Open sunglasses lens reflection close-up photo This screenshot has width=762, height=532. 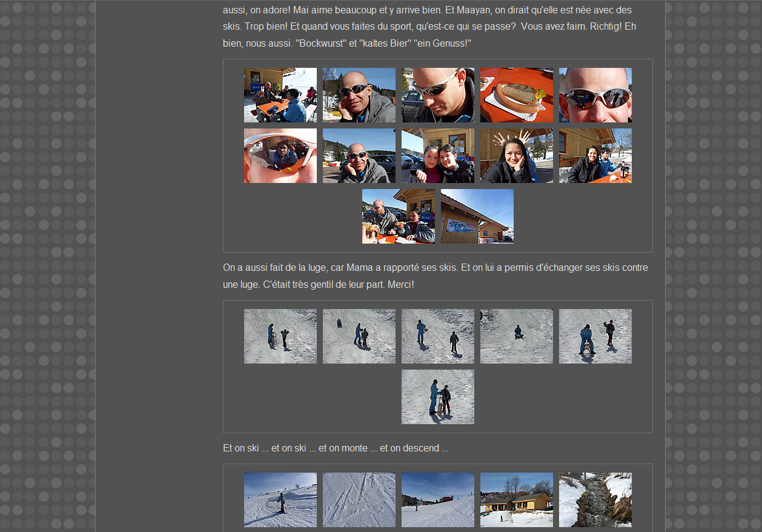[x=280, y=156]
